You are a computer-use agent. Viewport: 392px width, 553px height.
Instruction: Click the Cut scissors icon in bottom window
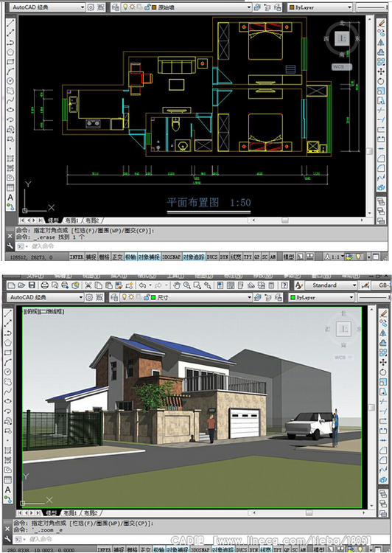(x=88, y=285)
